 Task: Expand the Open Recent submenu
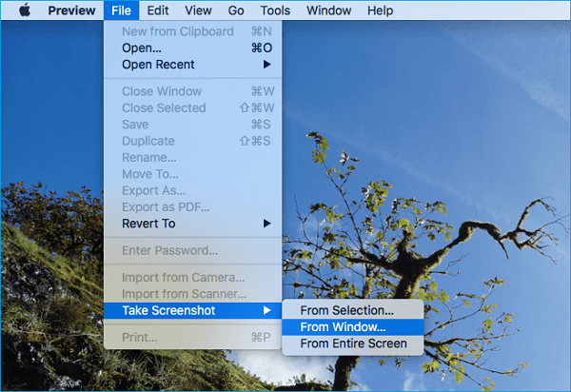tap(192, 65)
